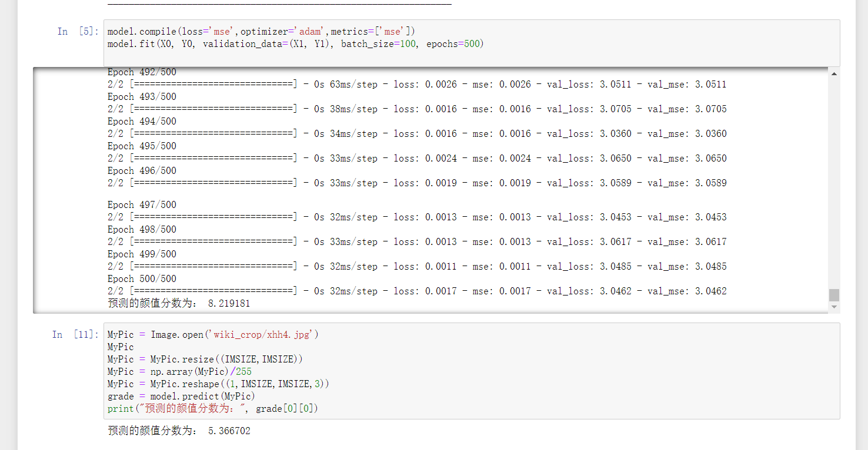Click the '63ms/step' timing text
868x450 pixels.
point(354,85)
